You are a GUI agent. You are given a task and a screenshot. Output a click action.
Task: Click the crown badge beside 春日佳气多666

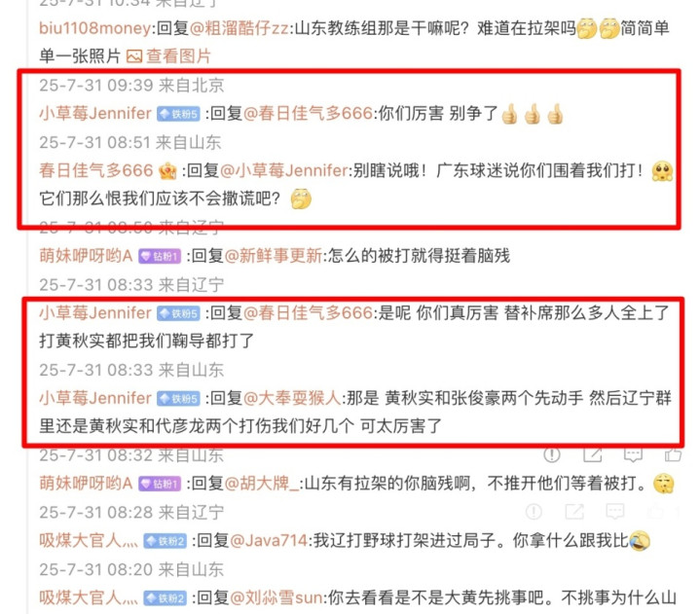pos(167,171)
